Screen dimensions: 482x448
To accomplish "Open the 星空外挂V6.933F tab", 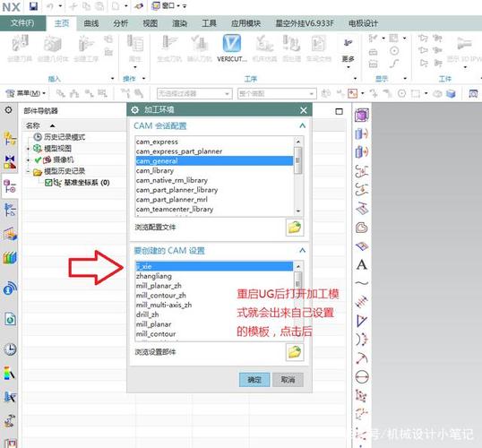I will 305,23.
